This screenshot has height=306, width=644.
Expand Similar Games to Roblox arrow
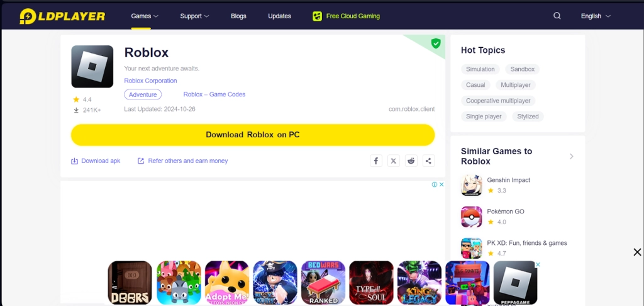(571, 156)
